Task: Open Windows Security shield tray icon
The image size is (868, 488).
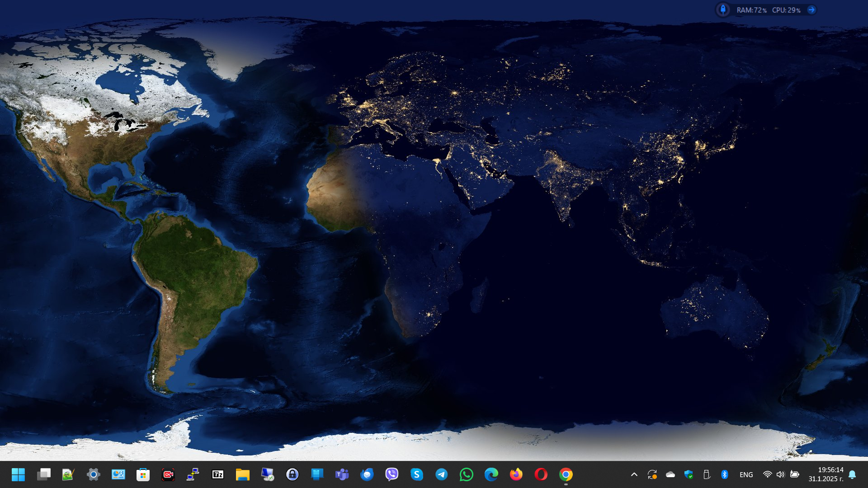Action: (x=689, y=474)
